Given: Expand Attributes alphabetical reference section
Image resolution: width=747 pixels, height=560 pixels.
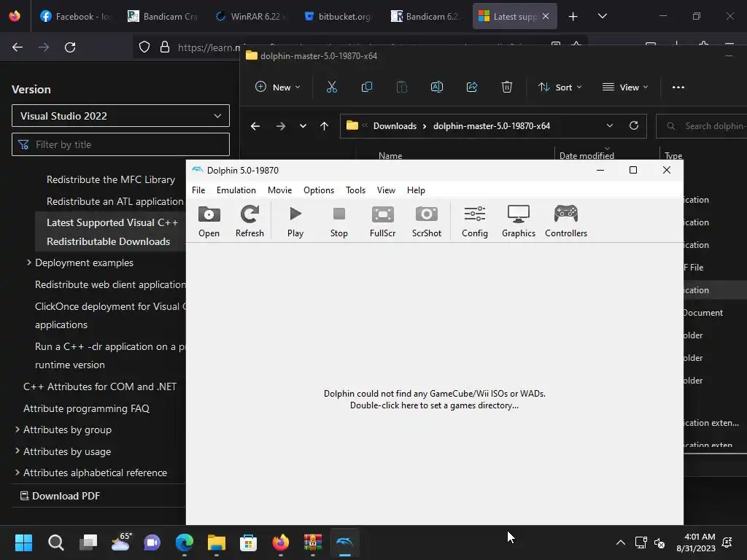Looking at the screenshot, I should click(18, 472).
